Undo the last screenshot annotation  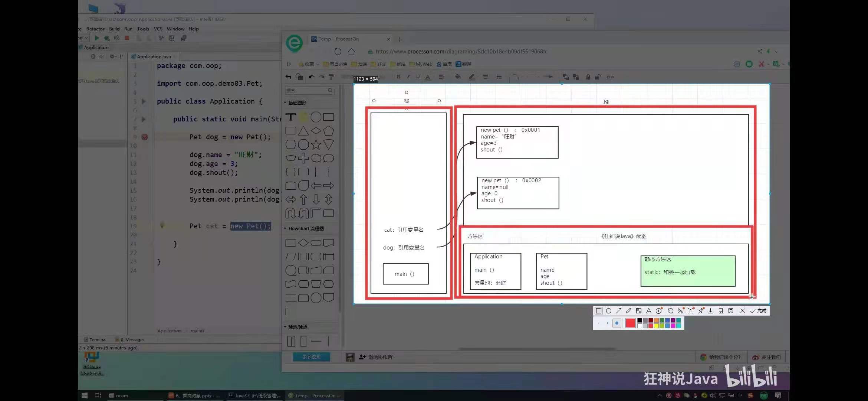coord(670,311)
